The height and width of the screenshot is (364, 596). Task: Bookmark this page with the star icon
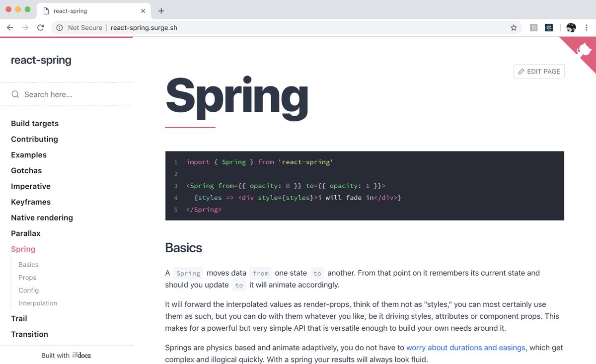coord(514,28)
